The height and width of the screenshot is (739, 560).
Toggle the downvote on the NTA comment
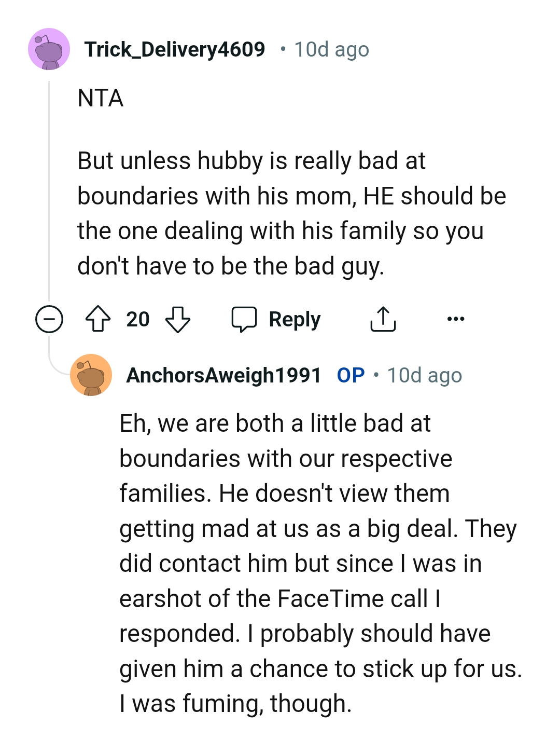click(x=176, y=319)
